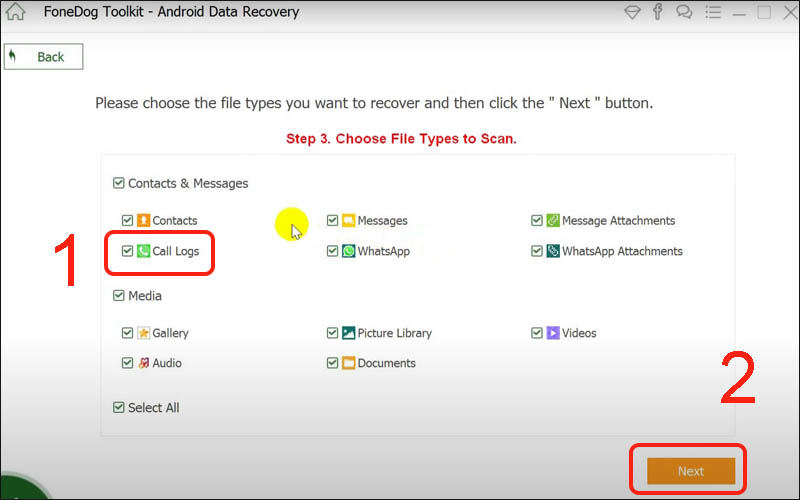This screenshot has height=500, width=800.
Task: Open the feedback chat bubbles icon
Action: coord(684,12)
